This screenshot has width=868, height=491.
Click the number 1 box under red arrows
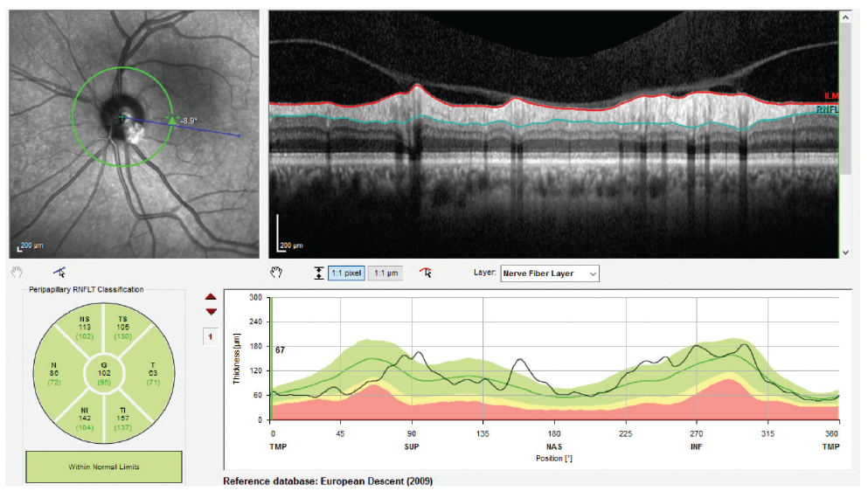211,336
